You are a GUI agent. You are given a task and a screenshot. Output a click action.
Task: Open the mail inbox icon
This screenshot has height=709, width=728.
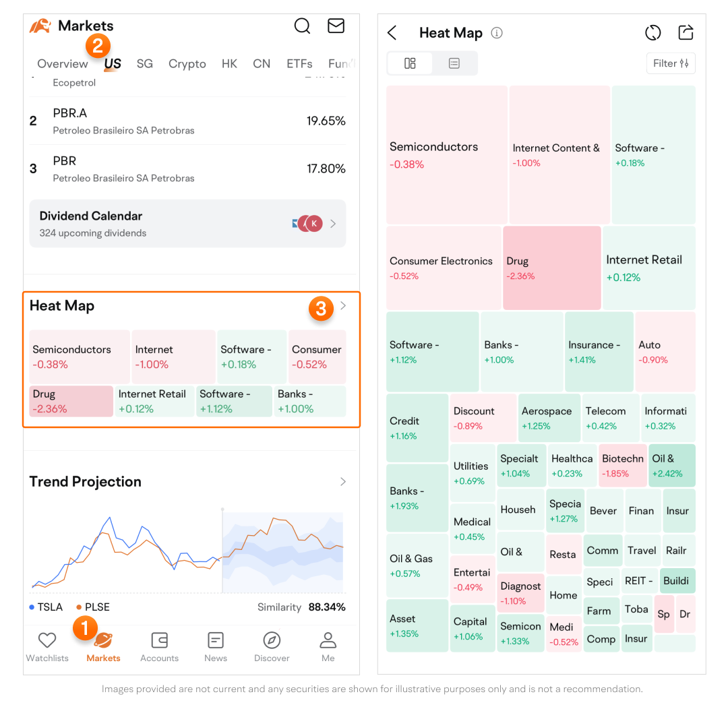click(x=336, y=26)
